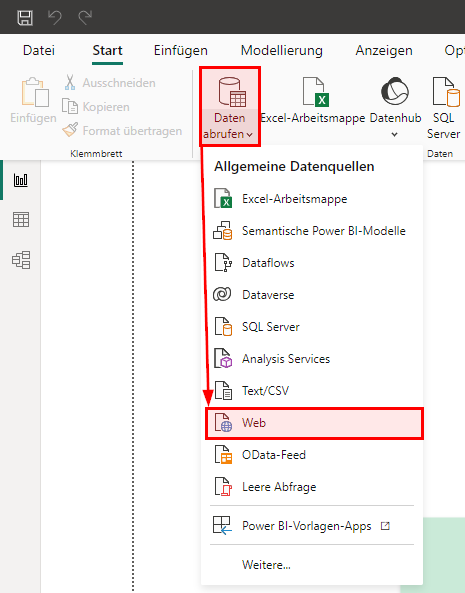The height and width of the screenshot is (593, 465).
Task: Select OData-Feed data source
Action: (x=312, y=455)
